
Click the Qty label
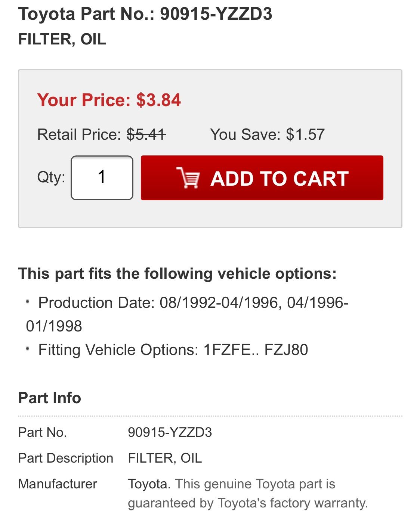tap(51, 177)
